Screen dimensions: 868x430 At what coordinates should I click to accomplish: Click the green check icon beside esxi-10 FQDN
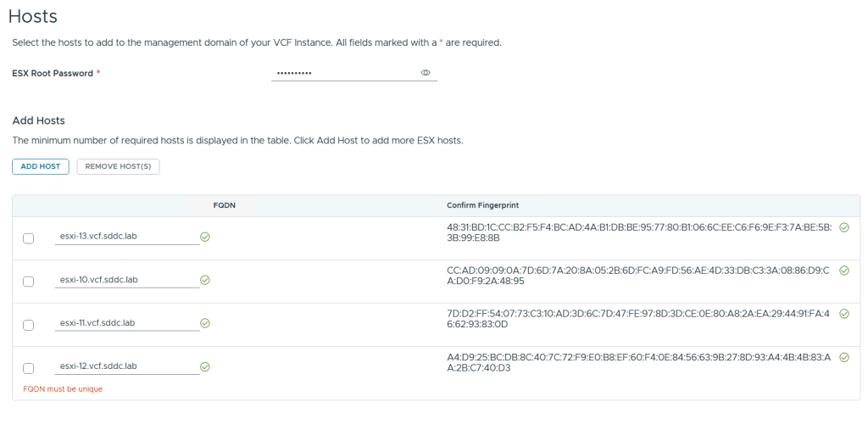205,280
